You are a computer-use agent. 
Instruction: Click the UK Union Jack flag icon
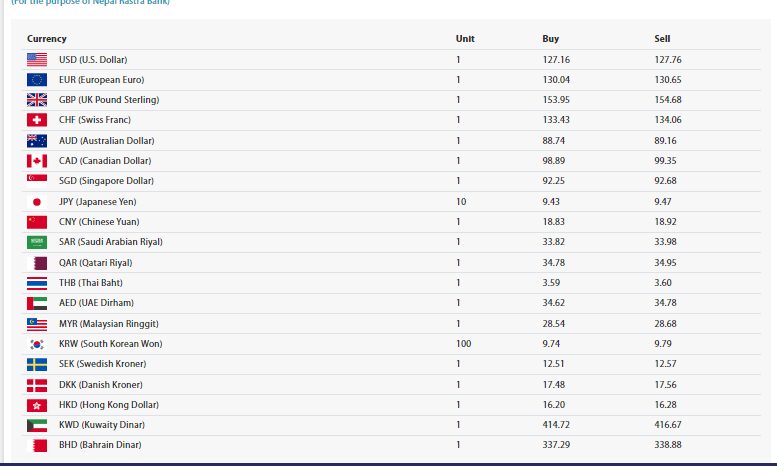click(x=37, y=100)
